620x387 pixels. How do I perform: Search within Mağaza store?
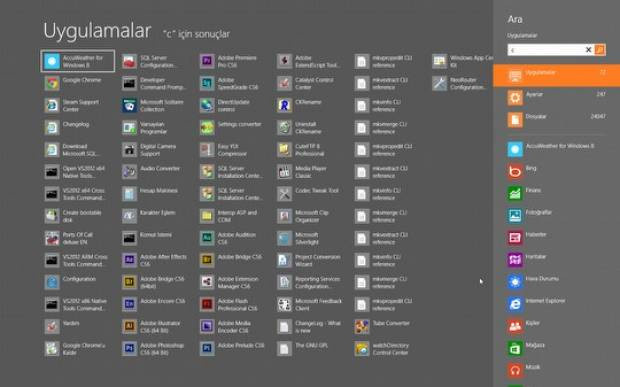click(556, 348)
